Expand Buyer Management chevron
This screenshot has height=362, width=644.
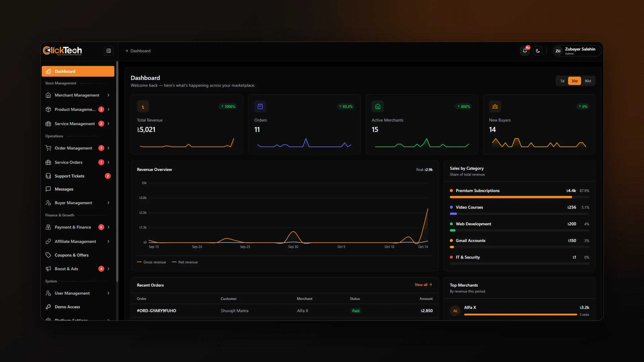pos(108,203)
